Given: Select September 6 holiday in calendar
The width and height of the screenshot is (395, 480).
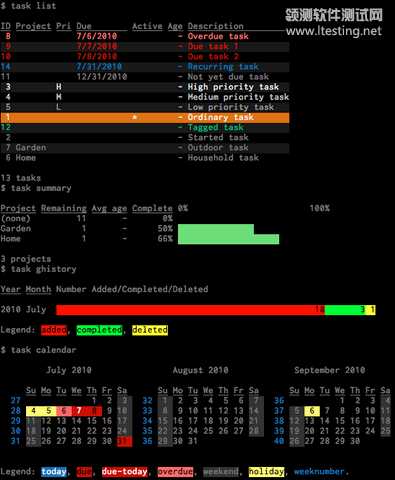Looking at the screenshot, I should click(312, 411).
